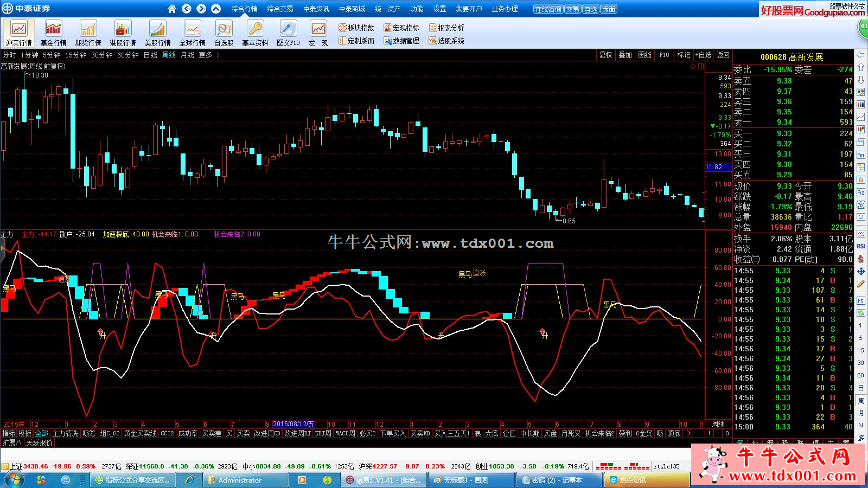Click the Home icon in title bar
868x488 pixels.
[x=172, y=9]
